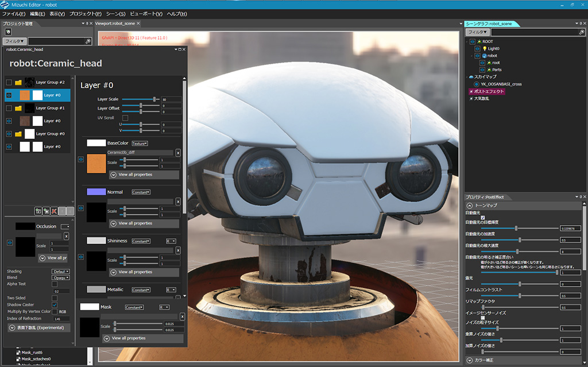Screen dimensions: 588x367
Task: Adjust the Layer Scale slider
Action: tap(154, 99)
